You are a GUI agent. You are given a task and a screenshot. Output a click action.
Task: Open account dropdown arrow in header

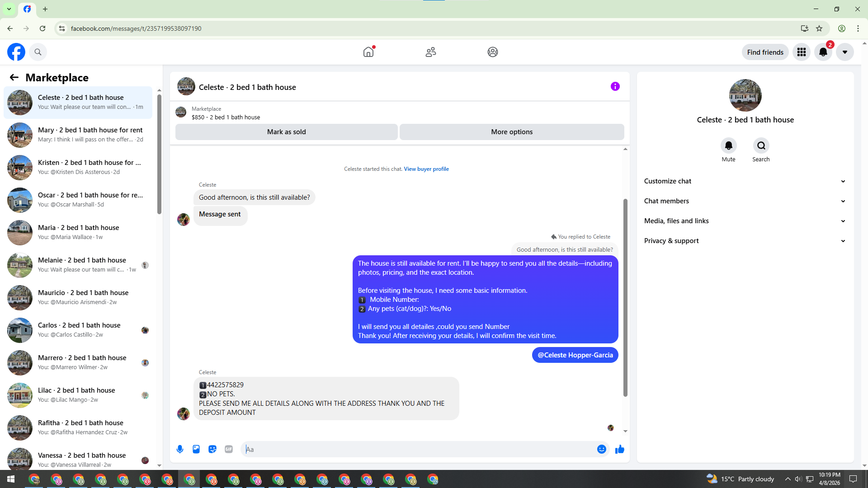[x=844, y=52]
